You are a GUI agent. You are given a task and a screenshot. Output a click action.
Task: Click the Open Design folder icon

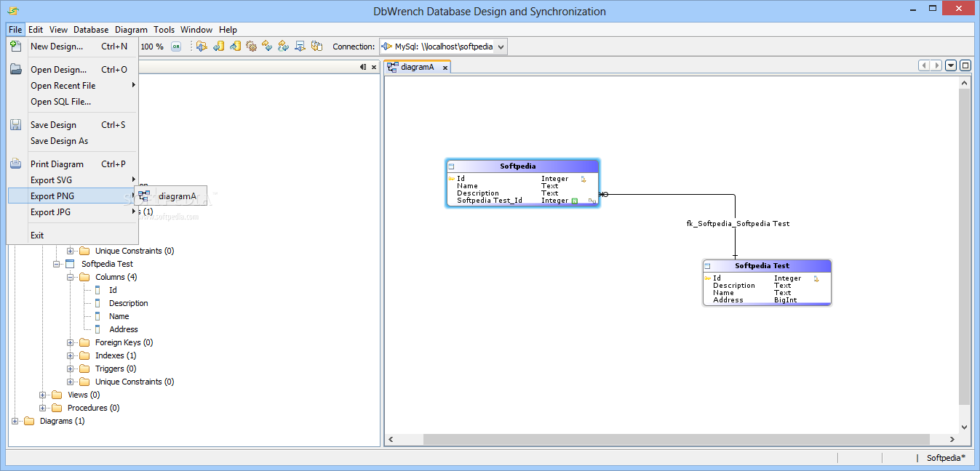point(15,70)
